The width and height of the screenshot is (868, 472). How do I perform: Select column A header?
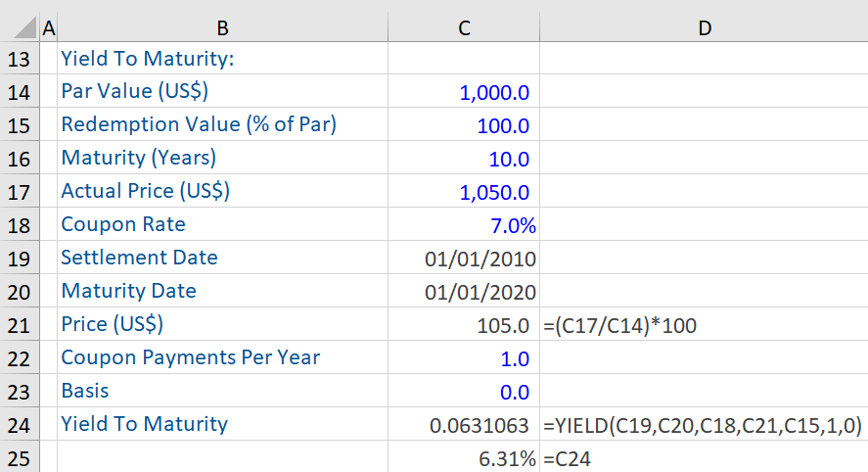[x=49, y=28]
